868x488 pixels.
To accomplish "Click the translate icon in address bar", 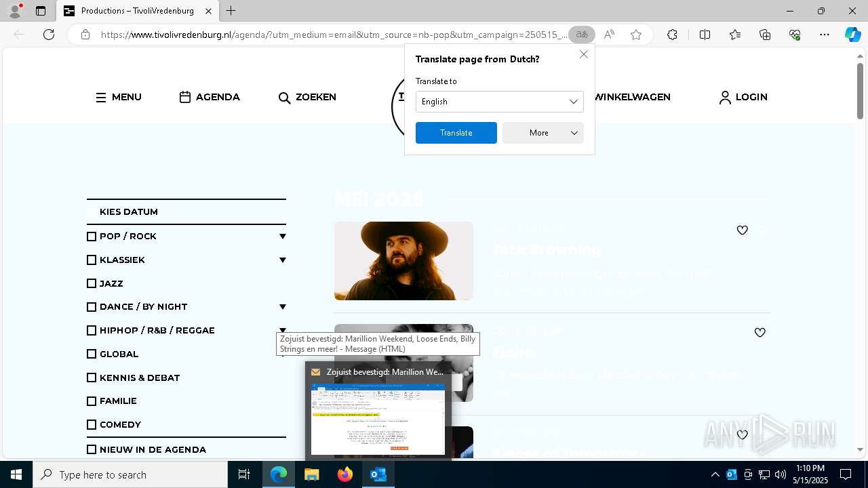I will click(582, 35).
